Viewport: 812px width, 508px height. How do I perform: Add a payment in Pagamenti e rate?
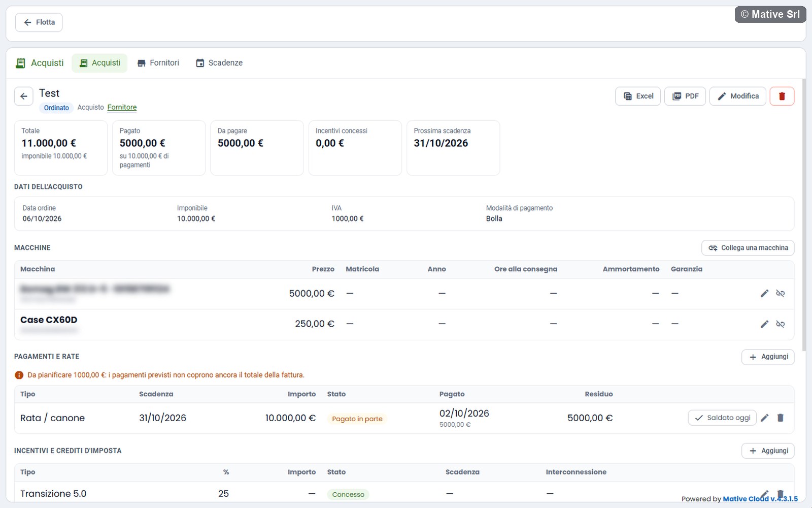coord(768,357)
